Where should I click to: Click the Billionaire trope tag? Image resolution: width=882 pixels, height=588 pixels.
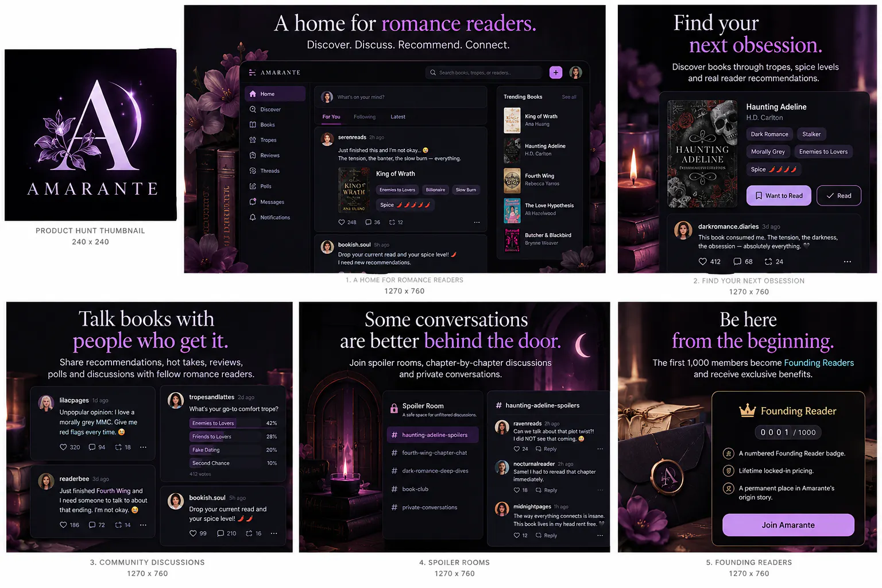pyautogui.click(x=435, y=190)
